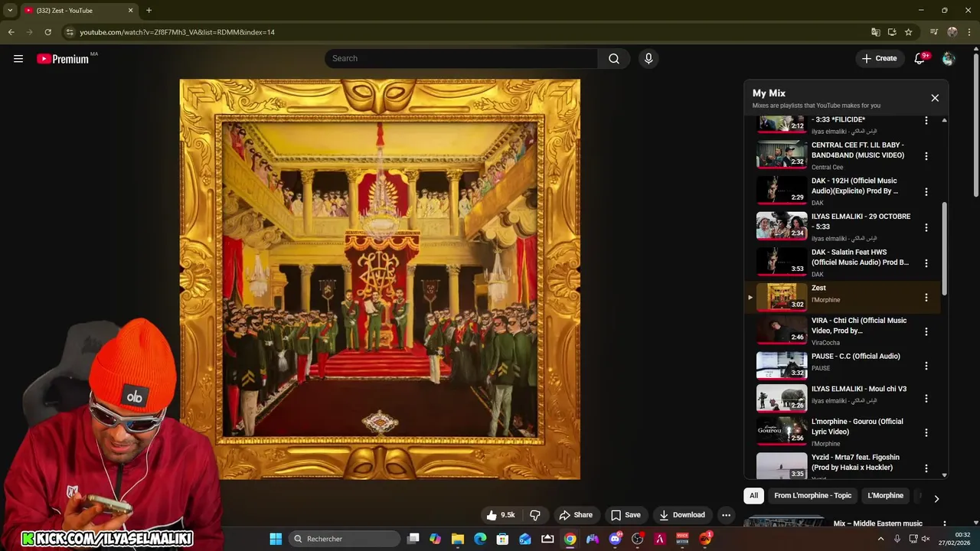The image size is (980, 551).
Task: Go to YouTube Premium home logo
Action: click(63, 59)
